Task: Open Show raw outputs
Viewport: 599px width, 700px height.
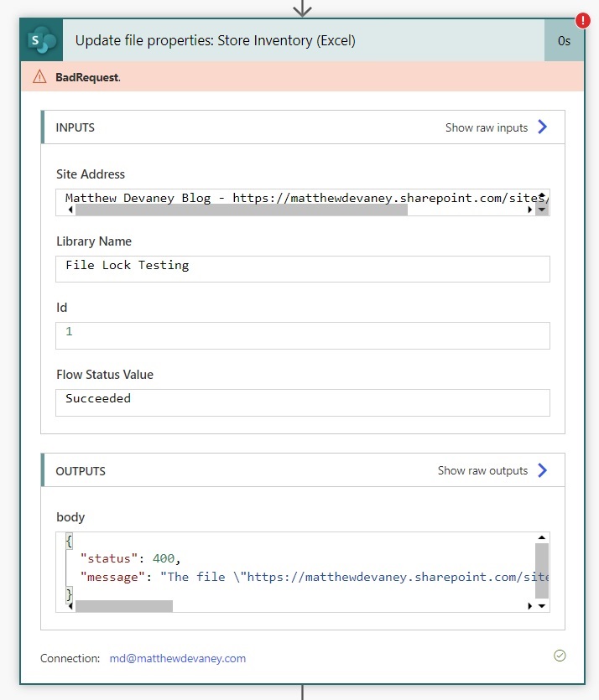Action: pyautogui.click(x=482, y=470)
